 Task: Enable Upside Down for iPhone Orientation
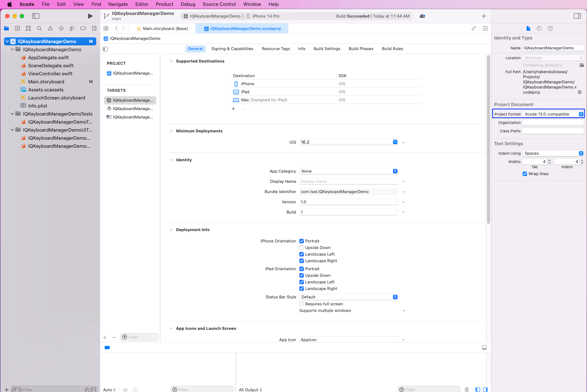[302, 248]
